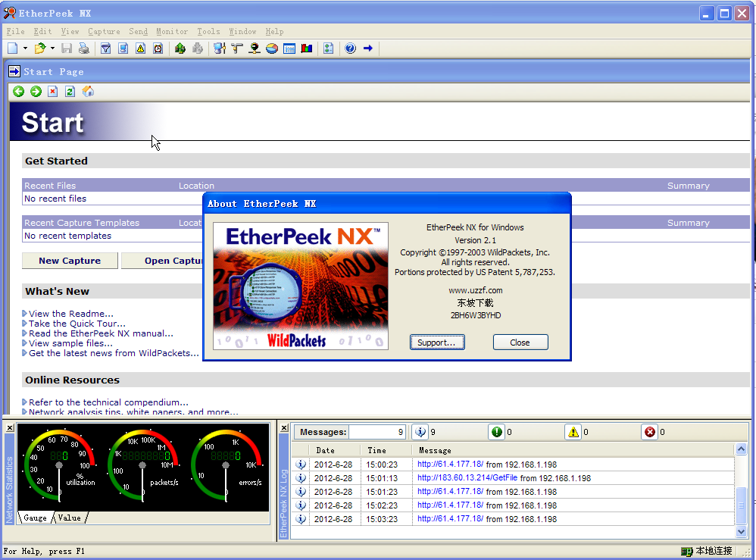Click the blue question mark help icon
756x560 pixels.
351,48
